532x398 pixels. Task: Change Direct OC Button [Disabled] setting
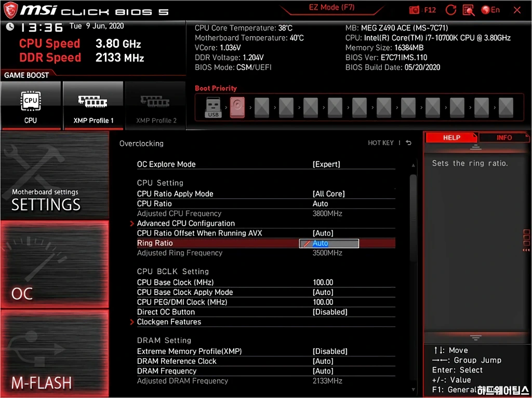tap(330, 311)
